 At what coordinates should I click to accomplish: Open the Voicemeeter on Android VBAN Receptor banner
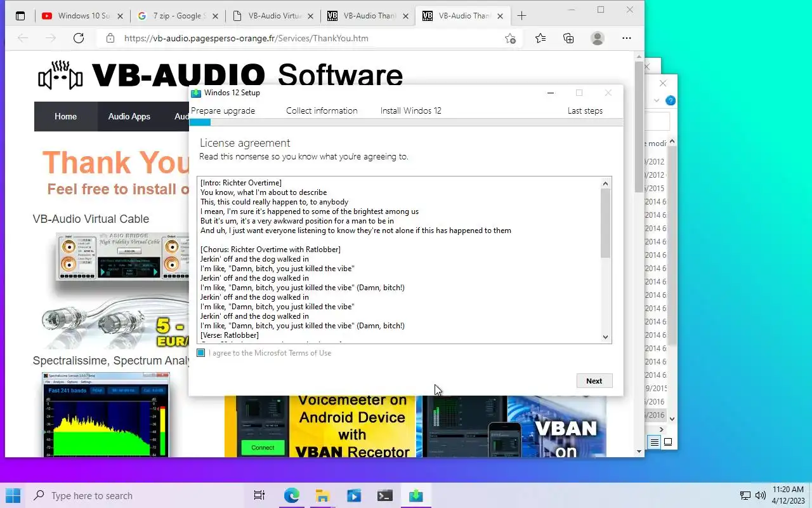(x=320, y=426)
